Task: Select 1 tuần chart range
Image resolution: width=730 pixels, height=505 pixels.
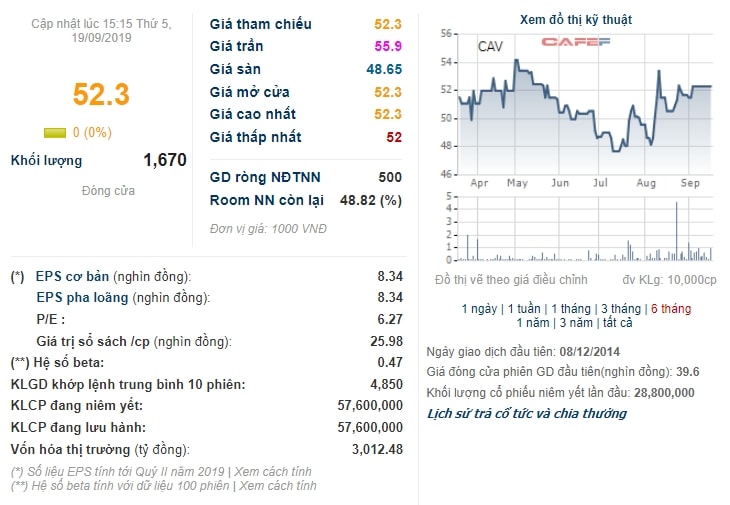Action: 524,309
